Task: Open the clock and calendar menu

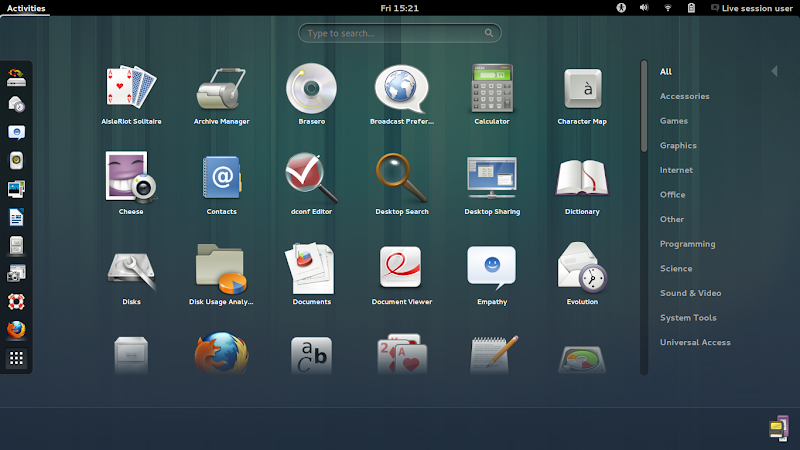Action: [399, 8]
